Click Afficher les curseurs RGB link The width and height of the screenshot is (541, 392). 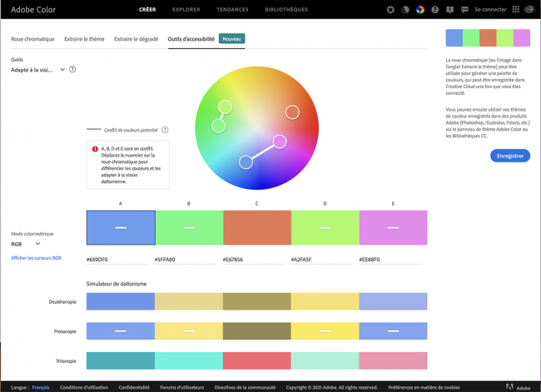pyautogui.click(x=36, y=258)
